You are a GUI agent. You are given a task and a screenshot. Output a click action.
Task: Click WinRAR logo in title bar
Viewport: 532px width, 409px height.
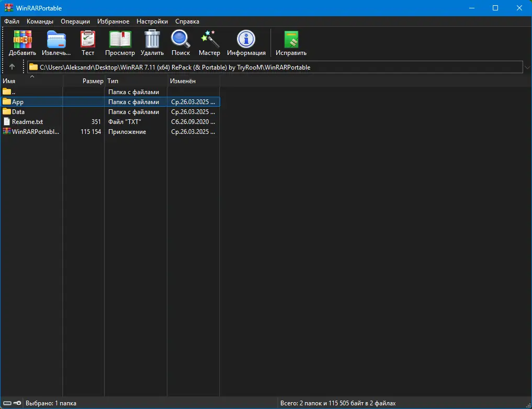click(x=9, y=8)
